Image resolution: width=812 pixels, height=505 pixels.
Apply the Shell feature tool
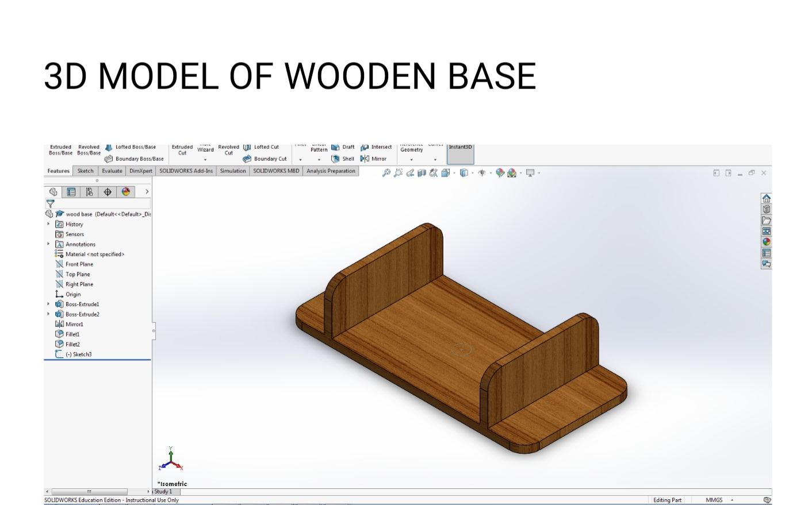coord(343,159)
